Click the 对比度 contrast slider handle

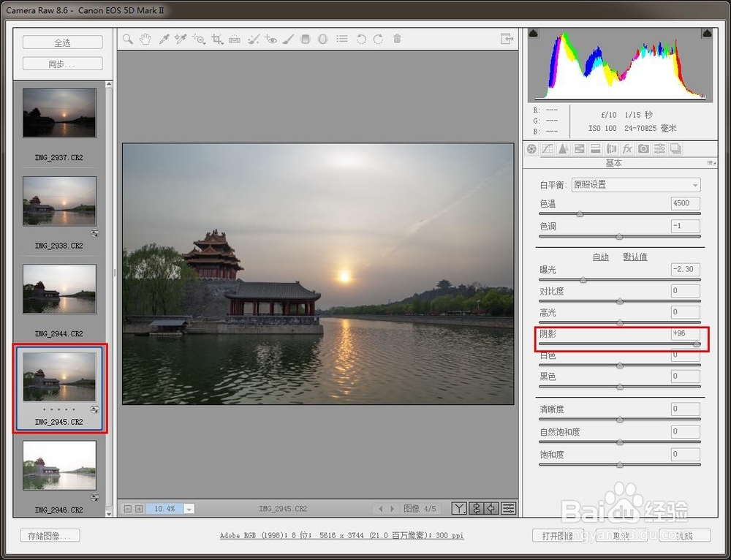[620, 301]
